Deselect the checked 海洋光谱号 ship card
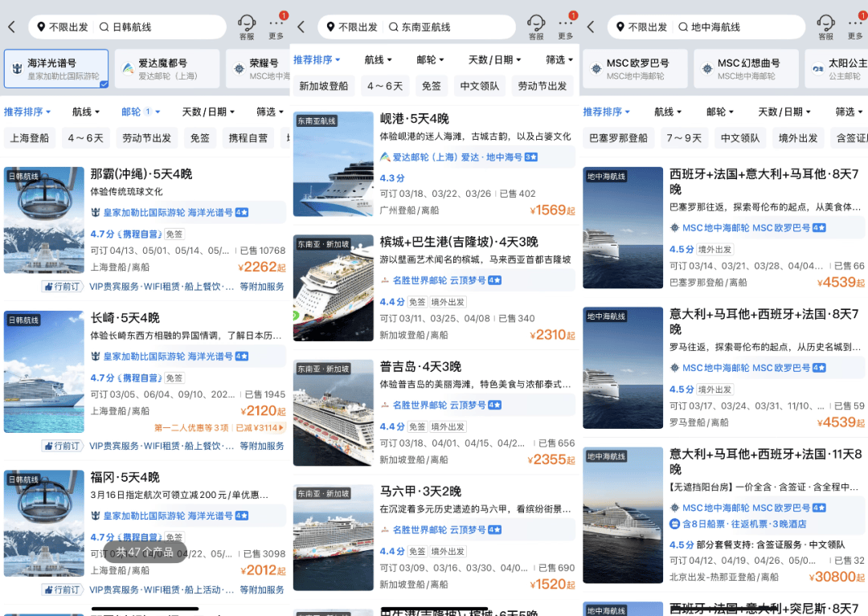 (x=56, y=69)
